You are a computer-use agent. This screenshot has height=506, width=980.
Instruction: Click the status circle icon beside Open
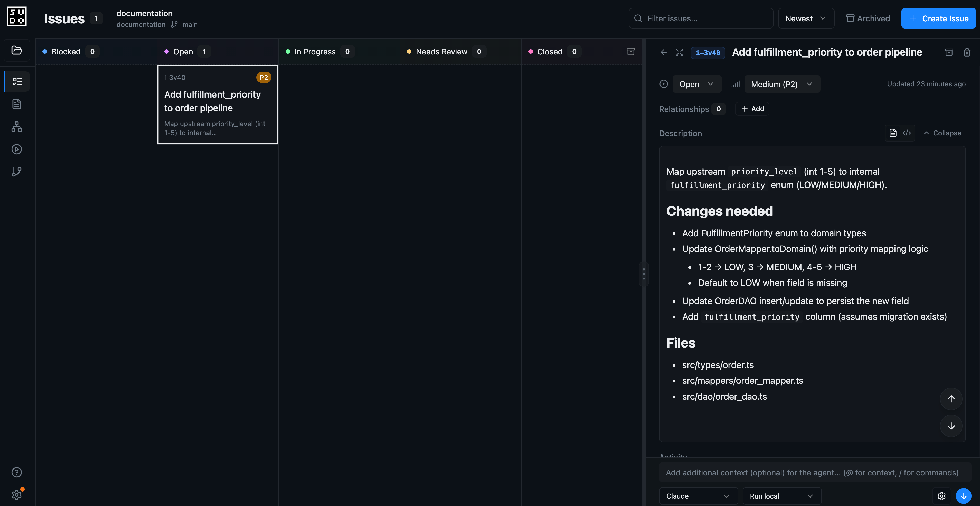664,84
